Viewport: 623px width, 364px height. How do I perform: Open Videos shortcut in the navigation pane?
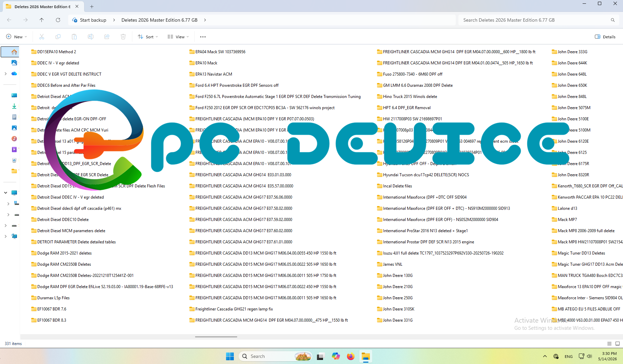(x=14, y=149)
